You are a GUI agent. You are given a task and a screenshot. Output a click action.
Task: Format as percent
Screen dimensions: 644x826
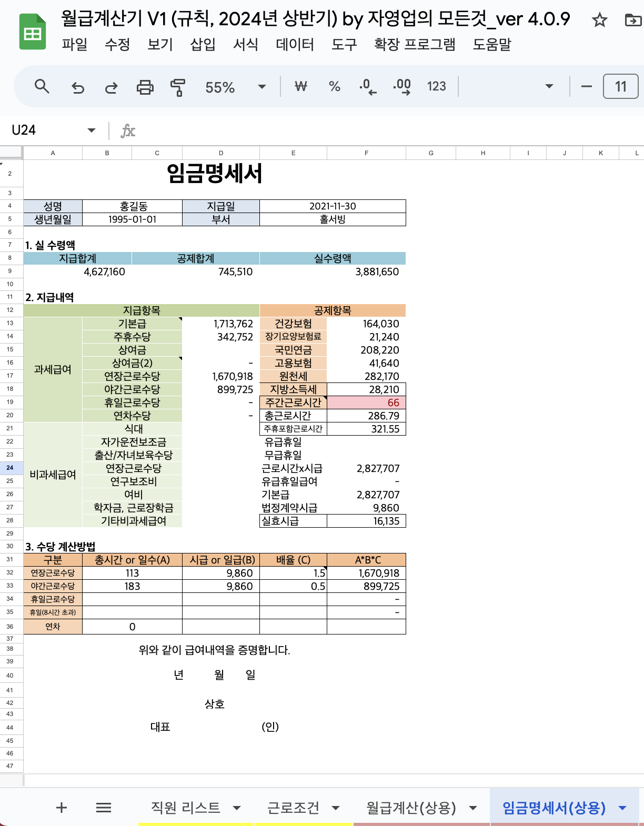coord(335,86)
